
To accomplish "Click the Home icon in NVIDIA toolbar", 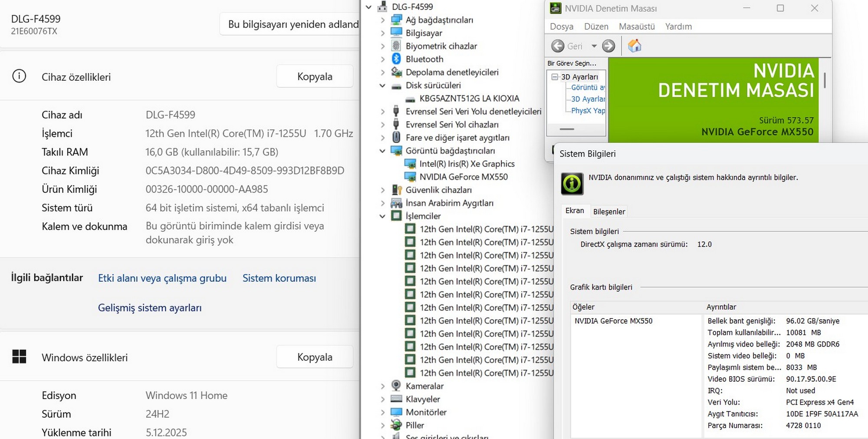I will click(634, 46).
